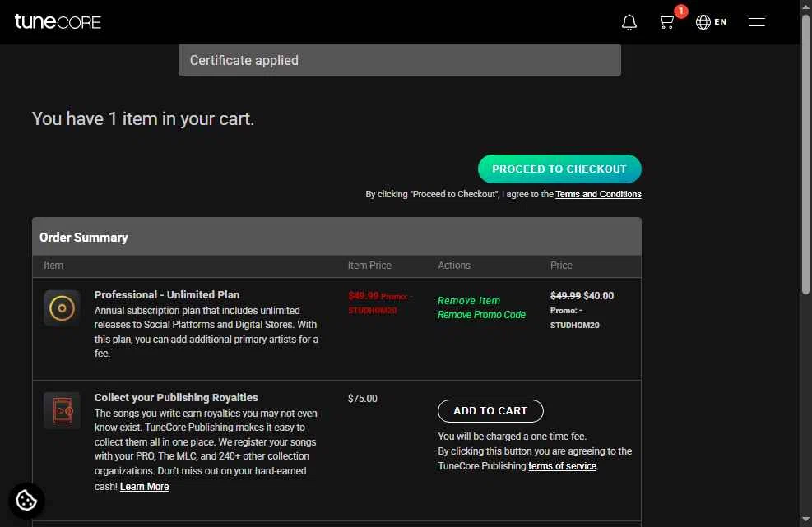Click the Professional Unlimited Plan disc icon
This screenshot has width=812, height=527.
(x=62, y=308)
